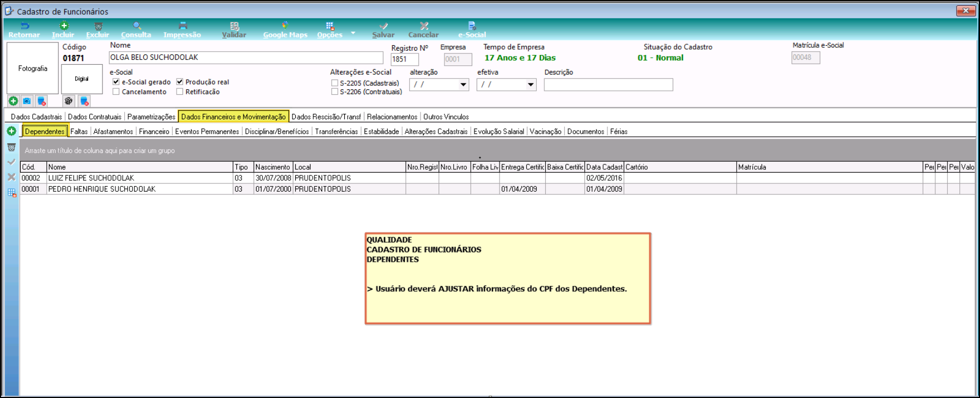Select the Dependentes sub-tab
980x398 pixels.
(x=45, y=131)
